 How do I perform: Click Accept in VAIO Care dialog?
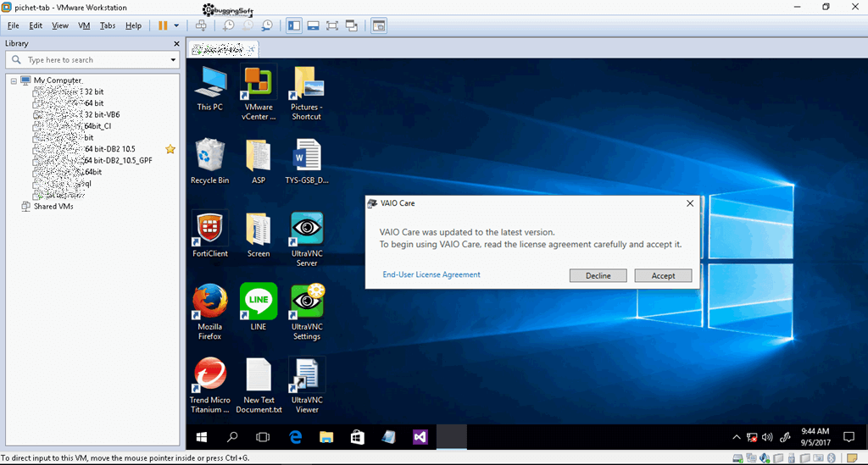[663, 275]
